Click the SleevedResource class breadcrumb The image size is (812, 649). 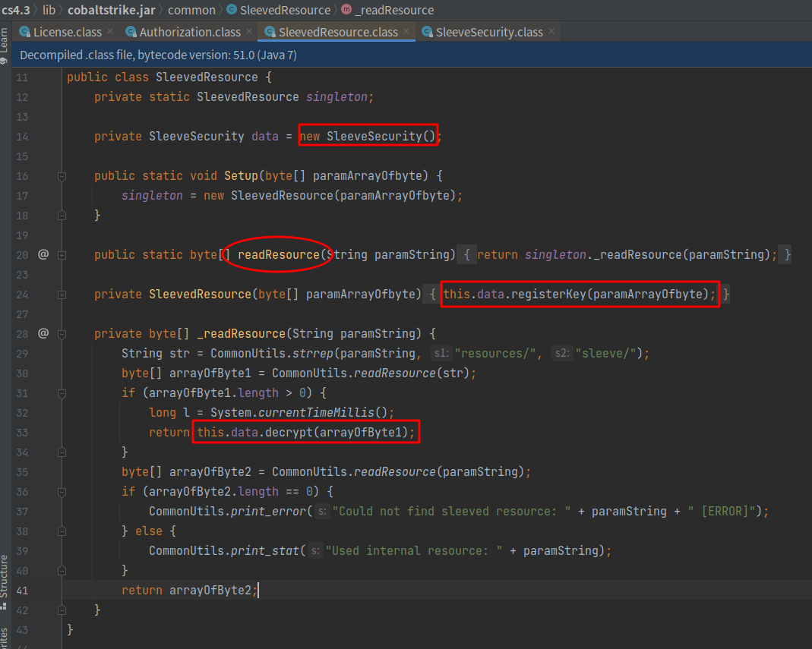pyautogui.click(x=285, y=11)
